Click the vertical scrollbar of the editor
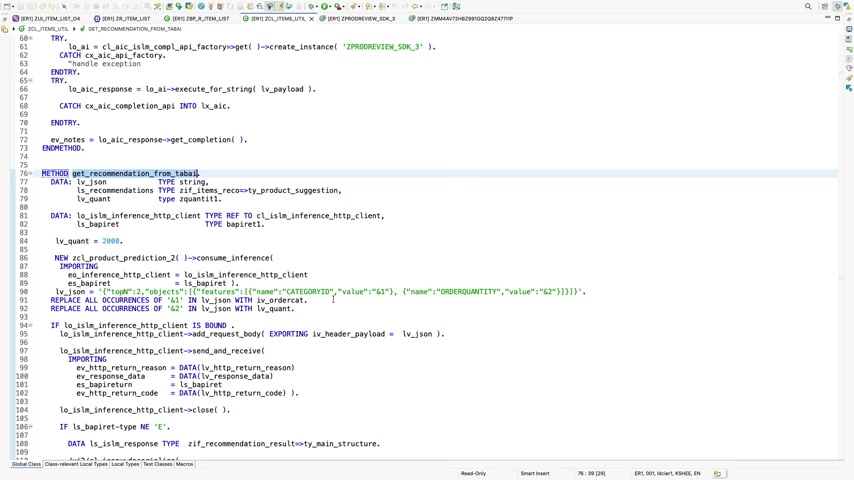The image size is (854, 480). point(841,245)
